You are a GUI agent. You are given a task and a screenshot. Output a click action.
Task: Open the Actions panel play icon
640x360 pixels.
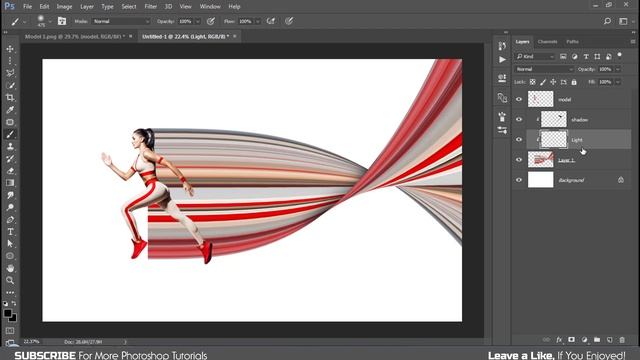click(502, 60)
